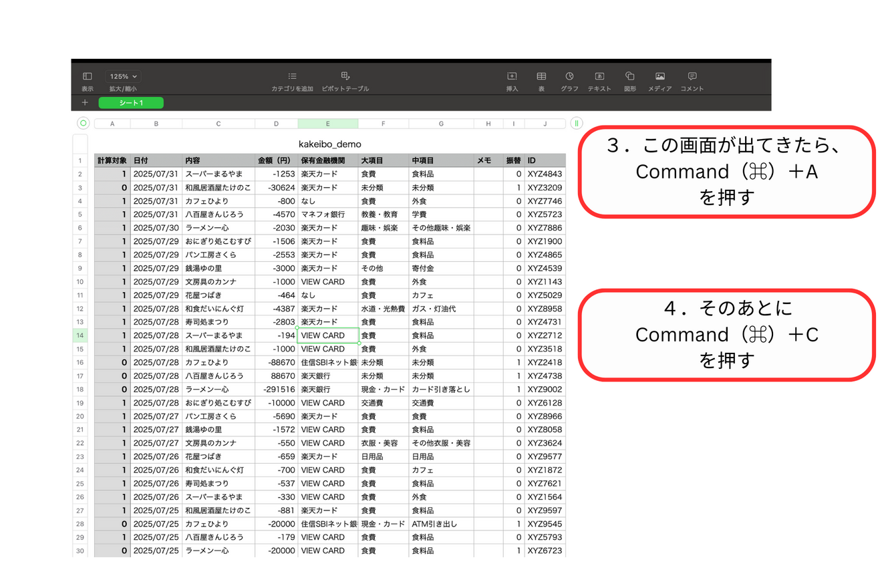This screenshot has width=882, height=588.
Task: Select column J header
Action: click(x=545, y=124)
